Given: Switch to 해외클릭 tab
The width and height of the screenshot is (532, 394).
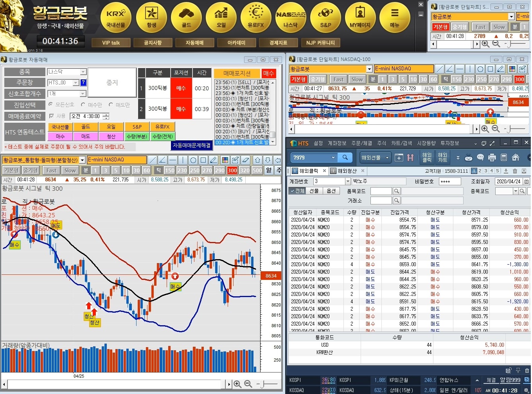Looking at the screenshot, I should (309, 171).
